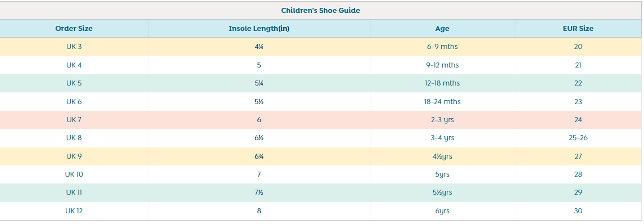
Task: Select EUR size 29
Action: pos(578,192)
